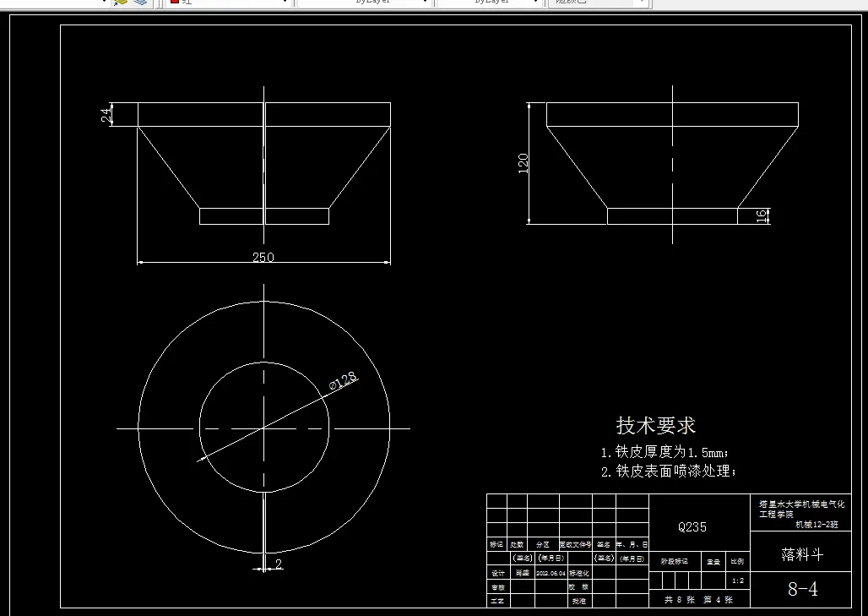Click the 标准化 label cell
868x616 pixels.
click(x=579, y=574)
